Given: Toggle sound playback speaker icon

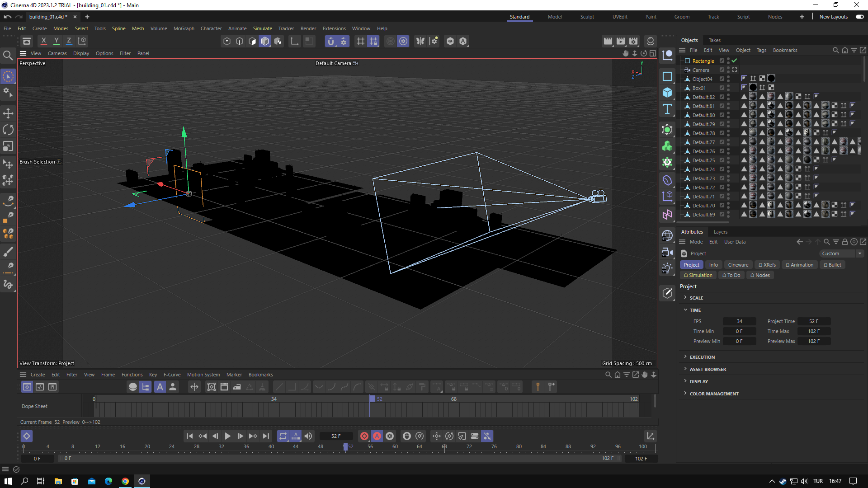Looking at the screenshot, I should pos(308,436).
